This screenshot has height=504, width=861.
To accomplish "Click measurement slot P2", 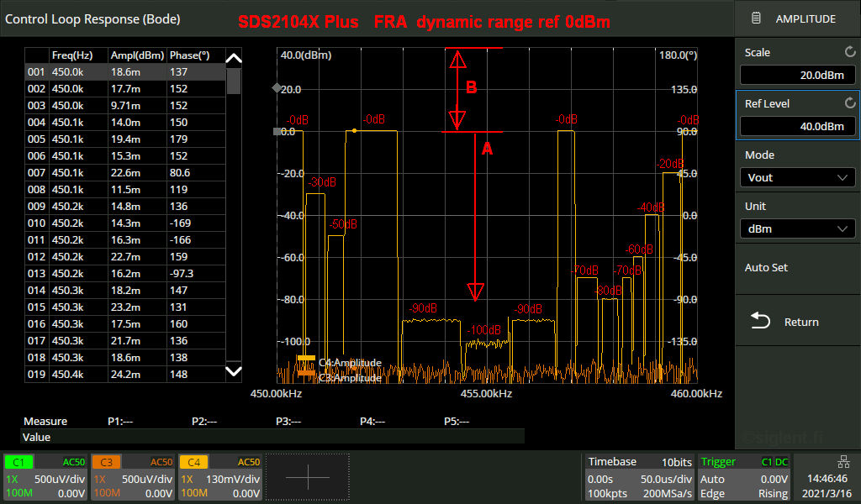I will coord(204,421).
